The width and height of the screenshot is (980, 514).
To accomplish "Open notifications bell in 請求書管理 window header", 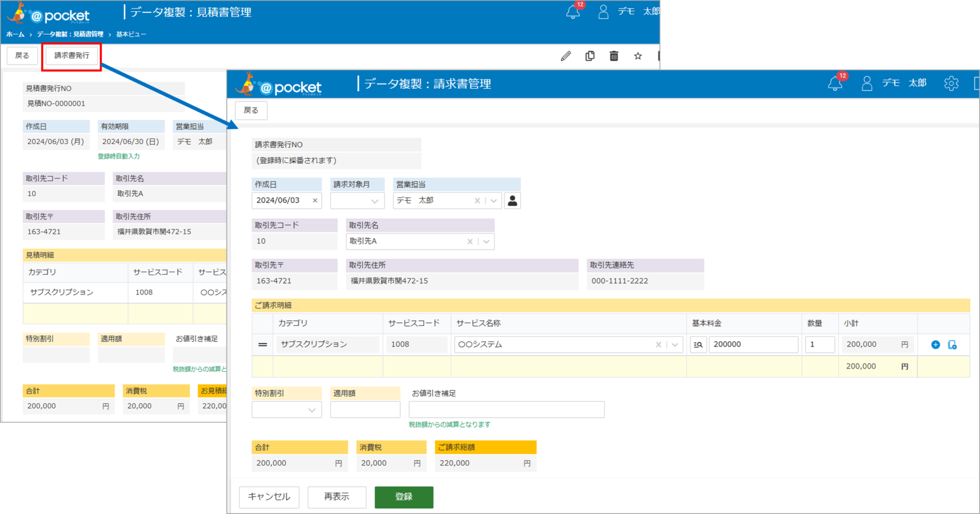I will tap(836, 83).
